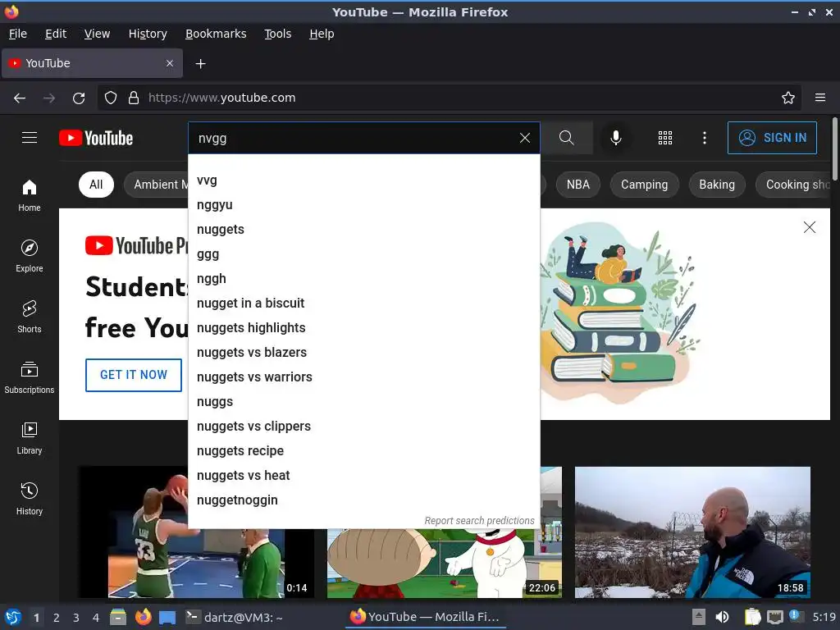Bookmark this page with the star icon
The image size is (840, 630).
(x=788, y=98)
